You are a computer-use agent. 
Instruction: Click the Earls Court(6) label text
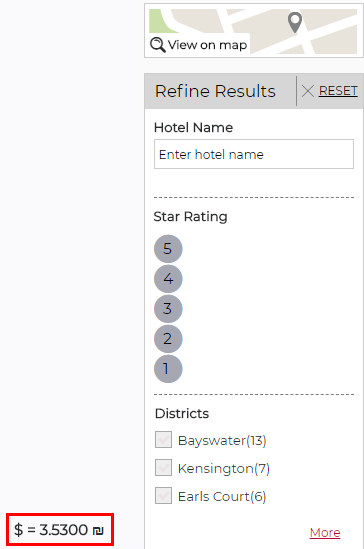222,496
